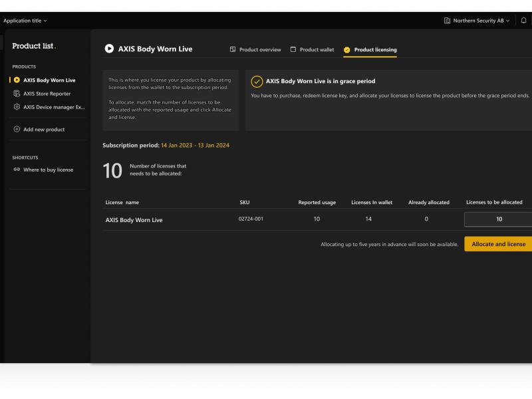
Task: Click the Product overview tab icon
Action: pyautogui.click(x=233, y=49)
